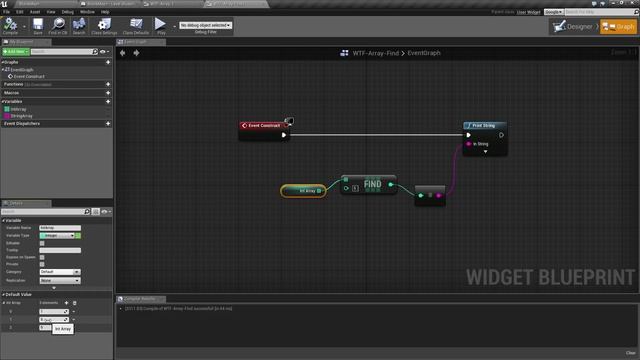Viewport: 640px width, 360px height.
Task: Navigate back in graph history
Action: point(122,53)
